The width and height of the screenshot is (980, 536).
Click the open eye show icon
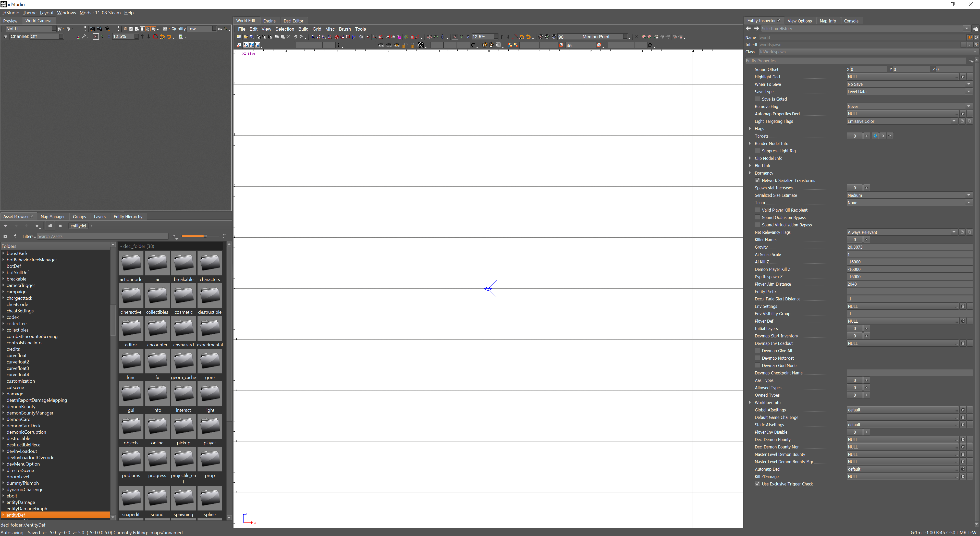pos(381,45)
